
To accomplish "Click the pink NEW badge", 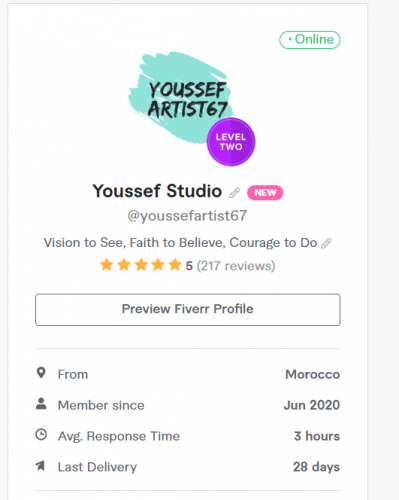I will click(265, 193).
